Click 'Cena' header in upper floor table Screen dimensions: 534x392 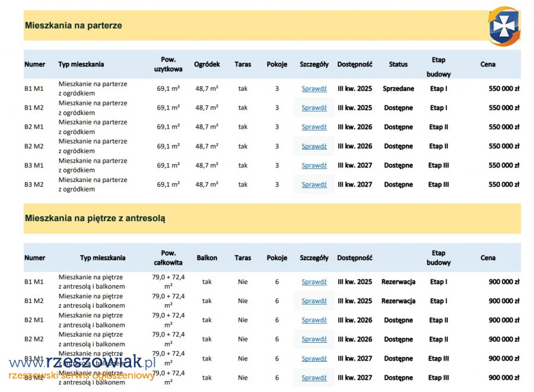click(x=488, y=258)
